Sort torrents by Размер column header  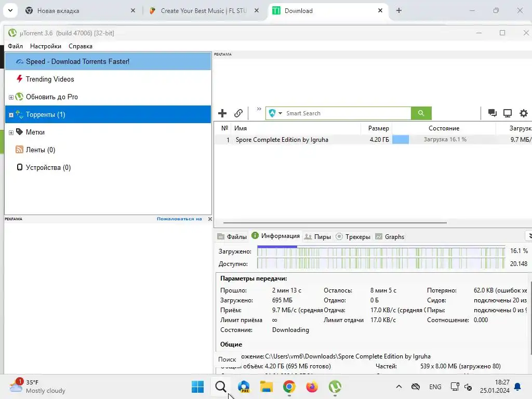click(x=376, y=128)
